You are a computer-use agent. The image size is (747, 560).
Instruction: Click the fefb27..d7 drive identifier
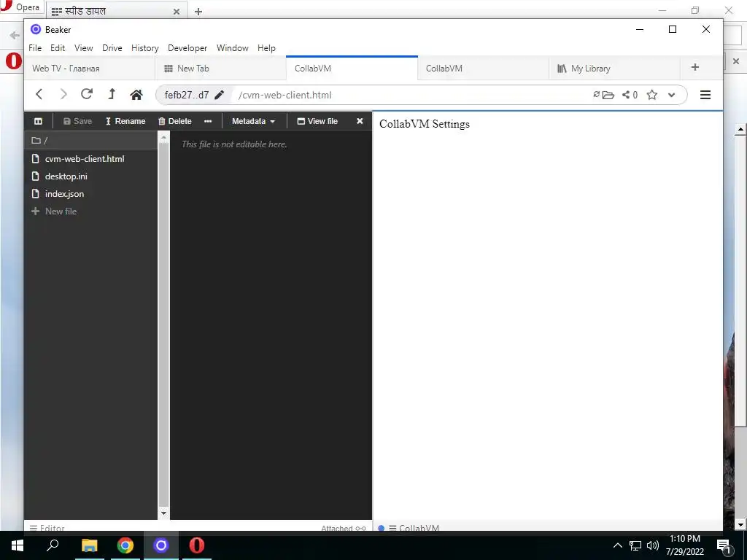coord(187,95)
